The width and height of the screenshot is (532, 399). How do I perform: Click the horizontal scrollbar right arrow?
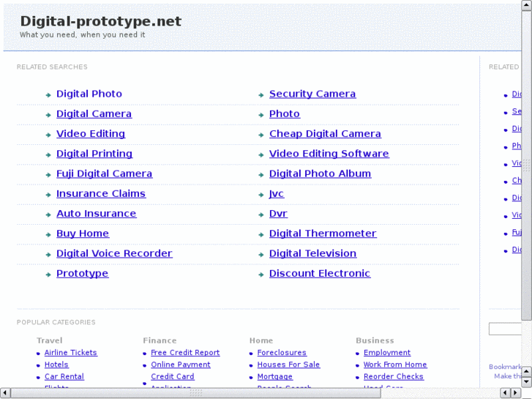coord(515,393)
